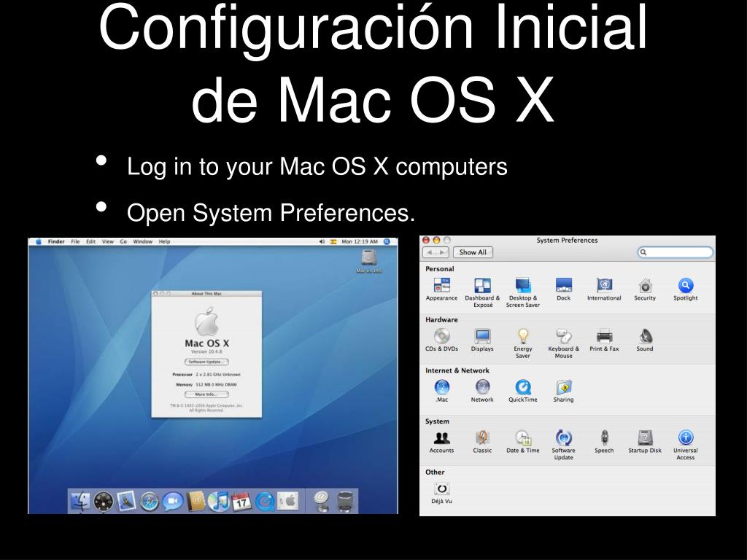747x560 pixels.
Task: Open the Finder menu
Action: coord(56,242)
